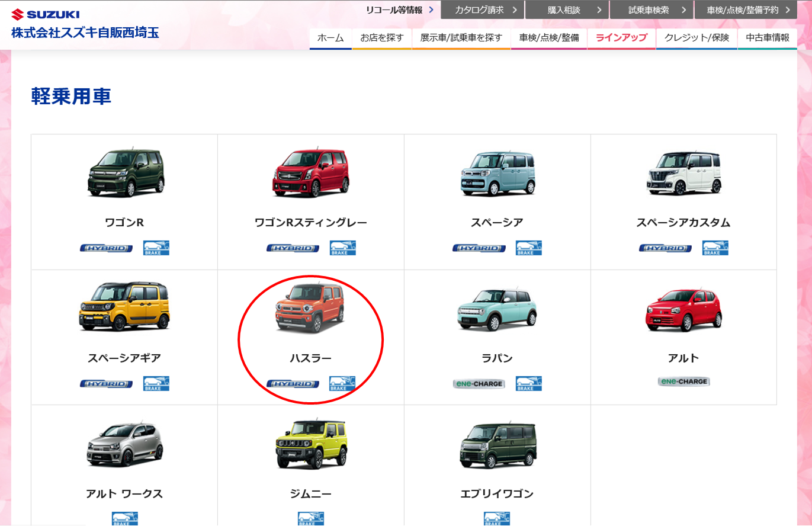The width and height of the screenshot is (812, 526).
Task: Click the ジムニー model name
Action: [311, 493]
